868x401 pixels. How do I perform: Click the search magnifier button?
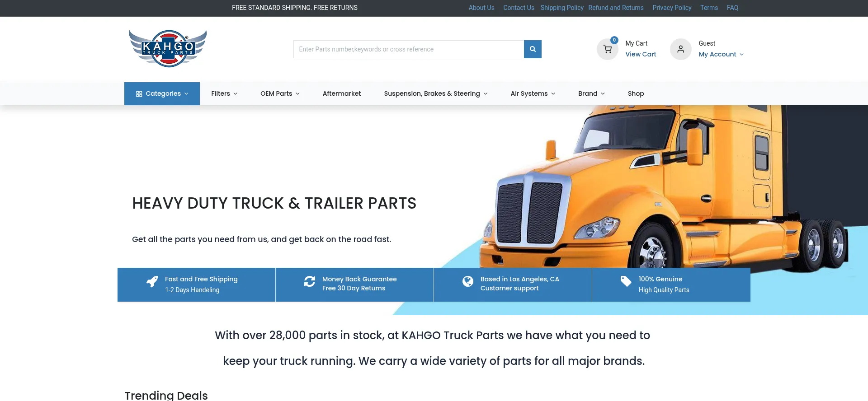point(533,49)
